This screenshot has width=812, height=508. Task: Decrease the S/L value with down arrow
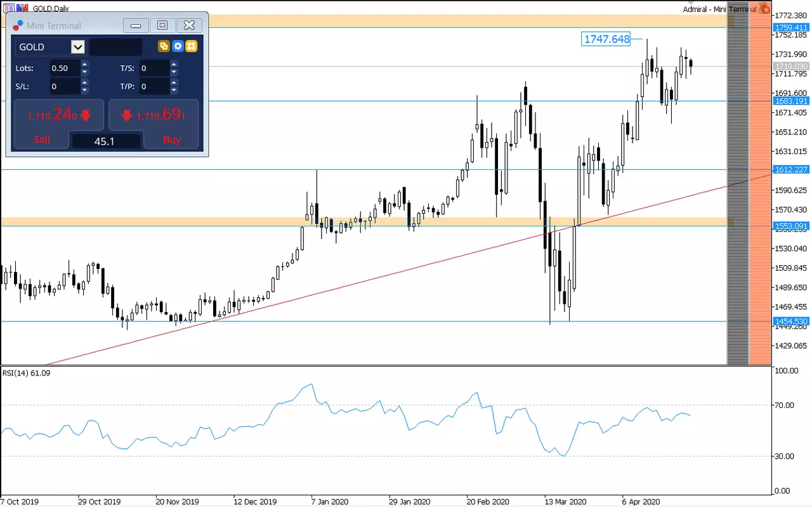click(x=85, y=90)
